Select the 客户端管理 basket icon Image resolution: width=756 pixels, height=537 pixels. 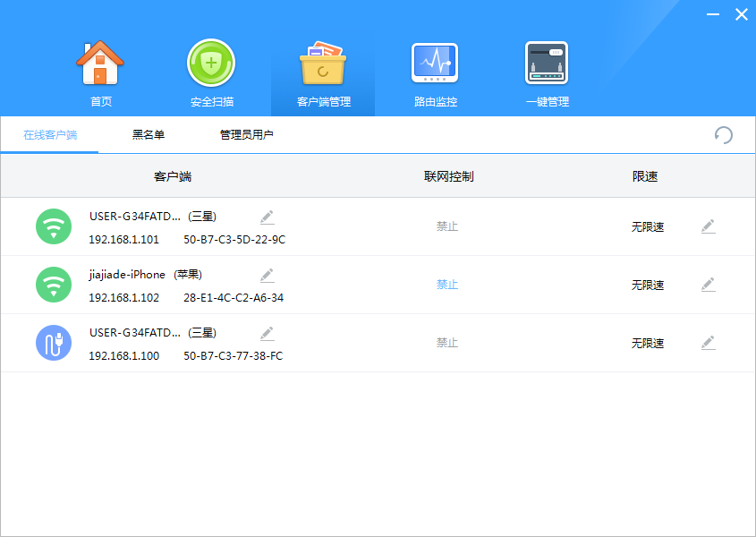[x=323, y=64]
